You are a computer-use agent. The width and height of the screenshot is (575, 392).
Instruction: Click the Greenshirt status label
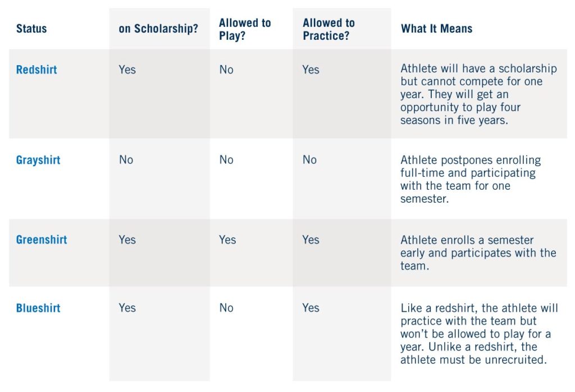click(x=42, y=240)
